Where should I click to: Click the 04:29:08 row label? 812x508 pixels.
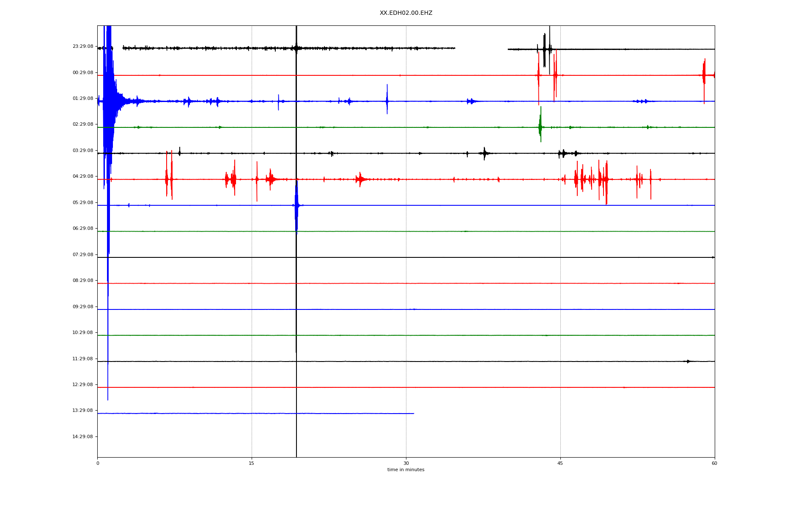[x=82, y=177]
